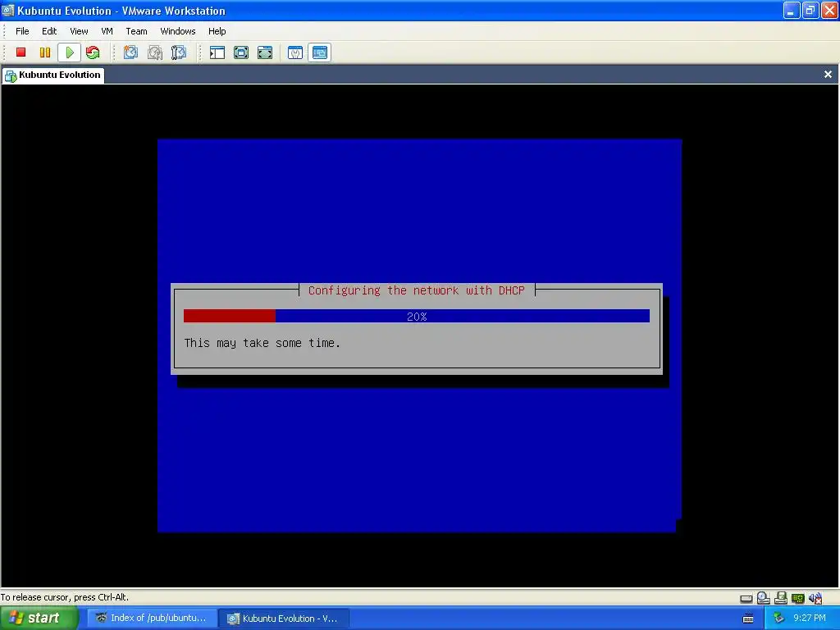Open the File menu
This screenshot has height=630, width=840.
22,31
